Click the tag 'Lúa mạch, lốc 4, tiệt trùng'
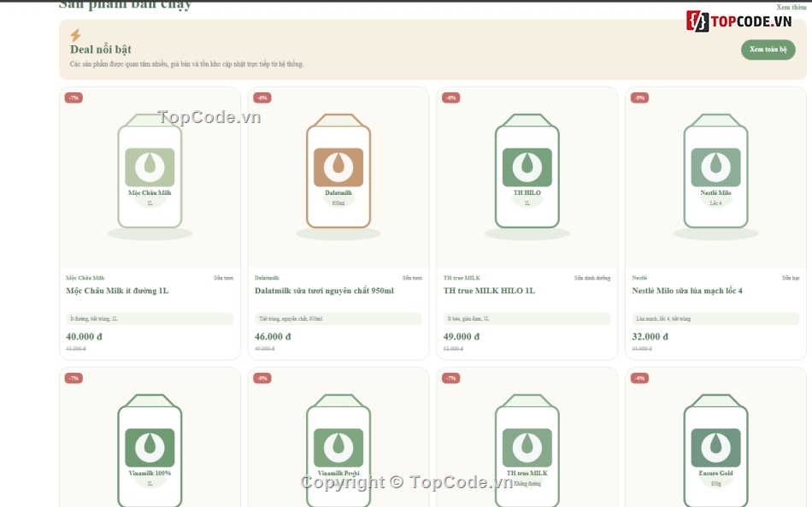The width and height of the screenshot is (812, 507). pyautogui.click(x=715, y=319)
